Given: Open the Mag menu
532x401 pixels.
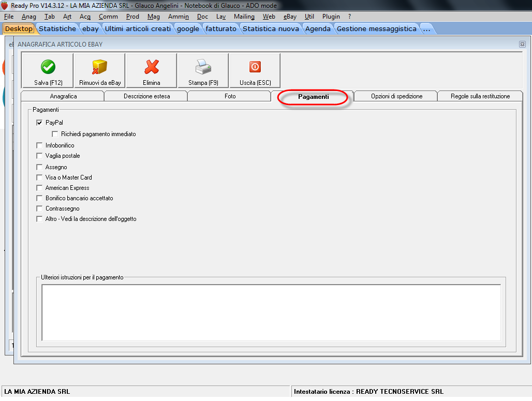Looking at the screenshot, I should click(154, 17).
